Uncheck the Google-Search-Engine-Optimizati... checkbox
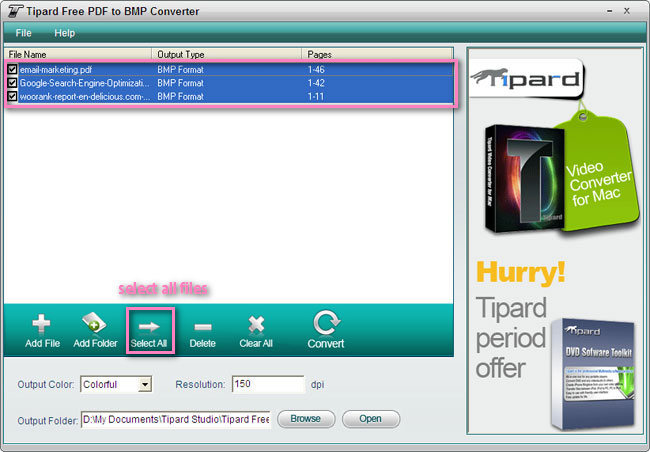The width and height of the screenshot is (650, 452). click(x=12, y=83)
